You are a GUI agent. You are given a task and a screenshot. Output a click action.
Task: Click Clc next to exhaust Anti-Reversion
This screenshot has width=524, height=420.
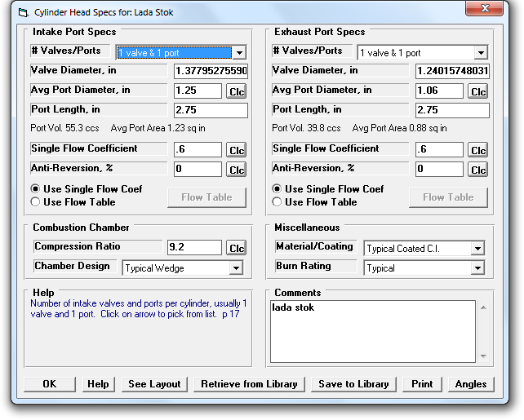(x=477, y=170)
